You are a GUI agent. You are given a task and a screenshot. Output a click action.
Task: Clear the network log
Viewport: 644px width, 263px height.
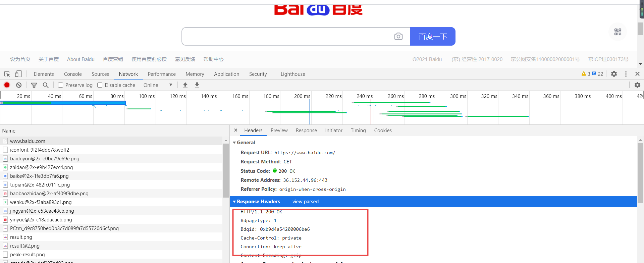click(x=19, y=85)
